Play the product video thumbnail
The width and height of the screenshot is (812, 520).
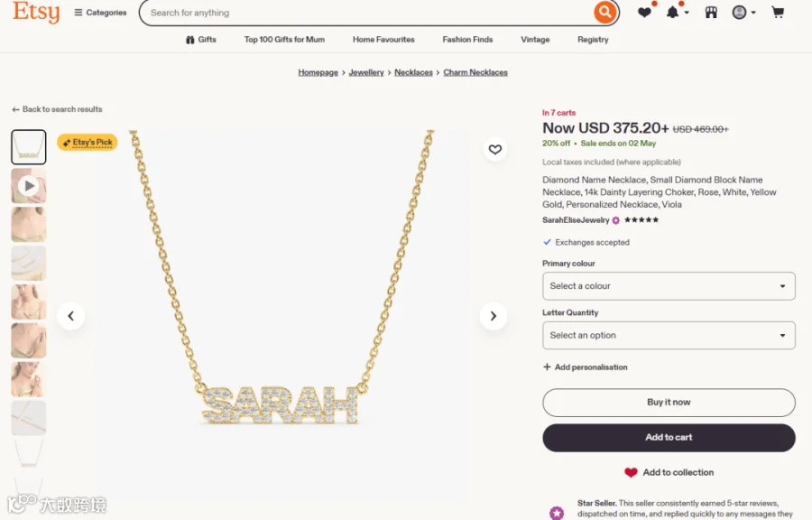pyautogui.click(x=29, y=185)
